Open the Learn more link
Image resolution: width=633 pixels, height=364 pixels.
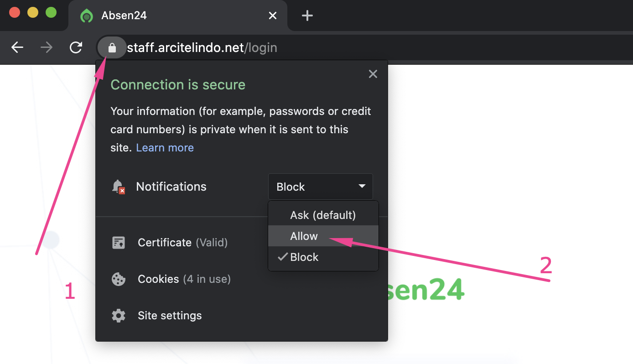pos(165,148)
